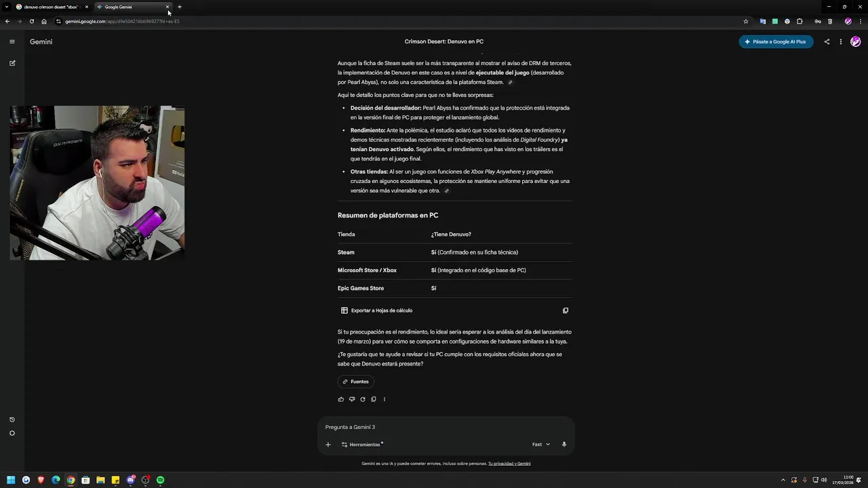Image resolution: width=868 pixels, height=488 pixels.
Task: Click the Epic Games Store table cell
Action: (361, 288)
